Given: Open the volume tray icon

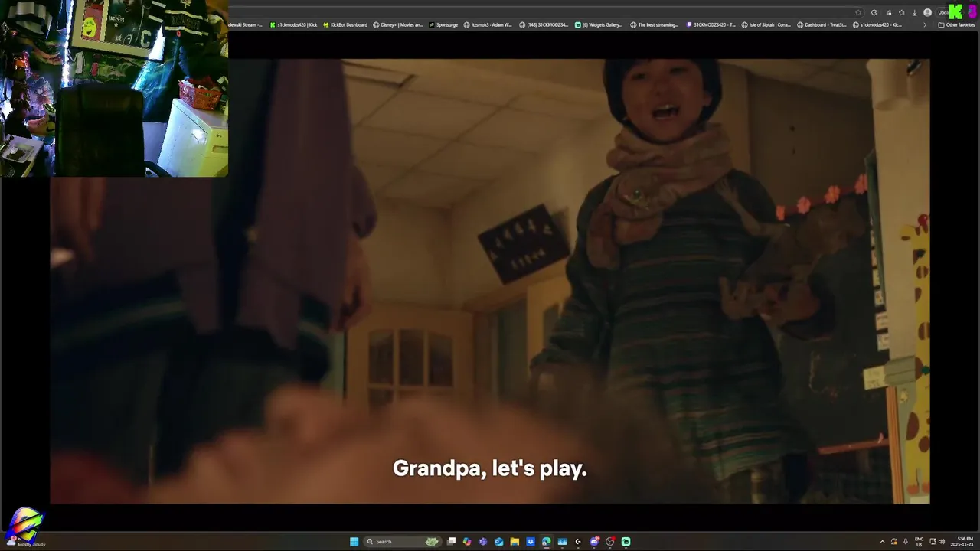Looking at the screenshot, I should point(942,542).
